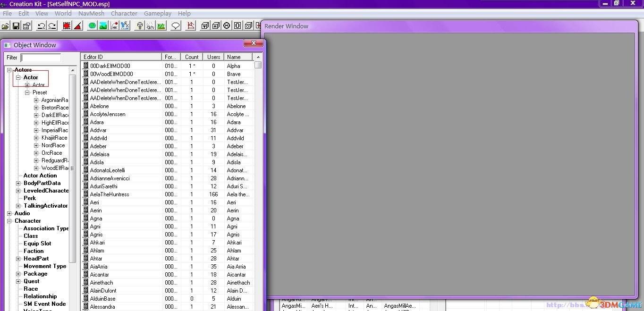The image size is (644, 311).
Task: Expand the ArgonianRace preset node
Action: point(36,100)
